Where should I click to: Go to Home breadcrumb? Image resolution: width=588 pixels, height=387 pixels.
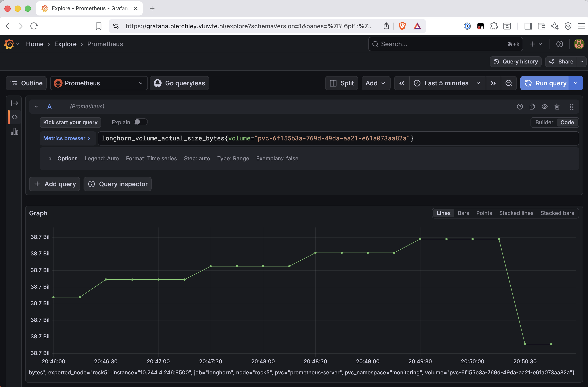point(35,44)
